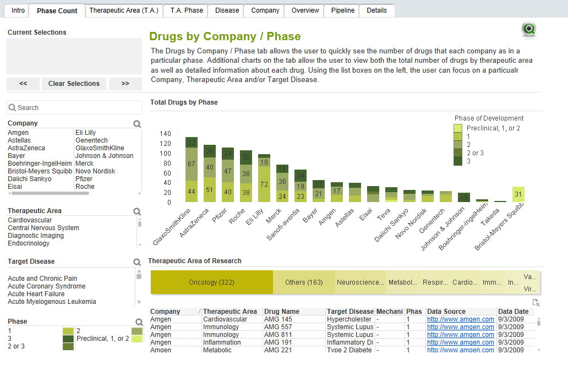Click the Current Selections box

(74, 56)
